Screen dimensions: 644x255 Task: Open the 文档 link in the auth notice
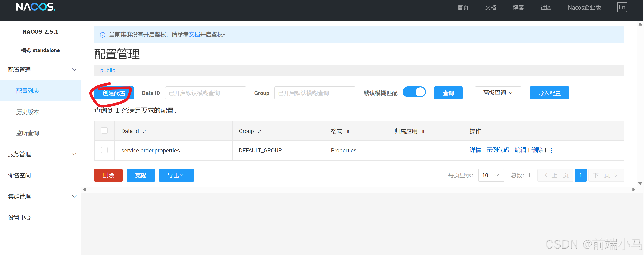[194, 35]
